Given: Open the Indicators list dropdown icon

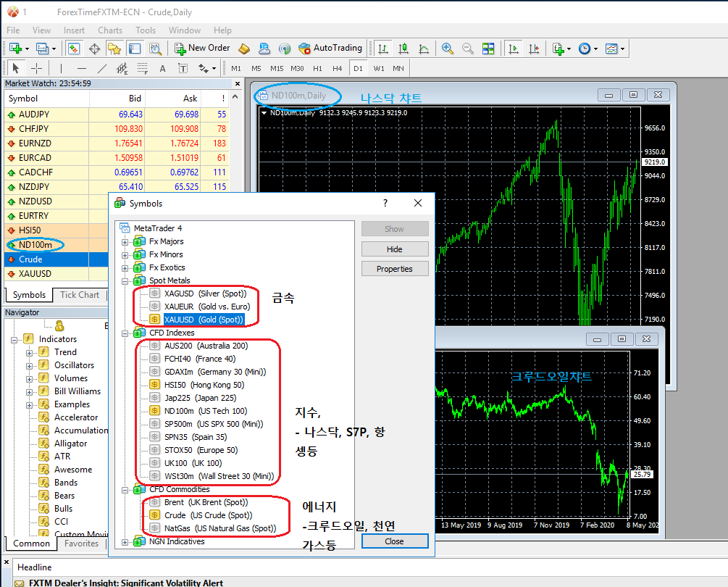Looking at the screenshot, I should click(x=561, y=49).
